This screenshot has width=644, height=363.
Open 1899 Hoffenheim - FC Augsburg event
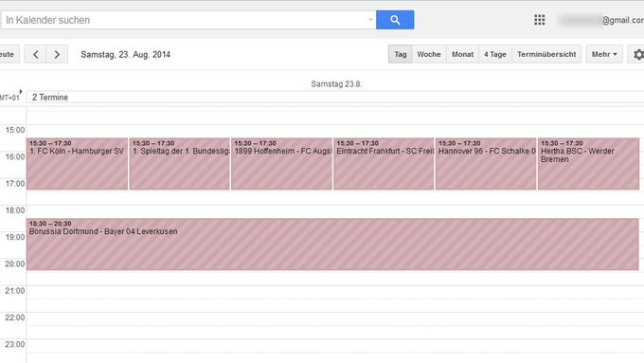click(282, 164)
